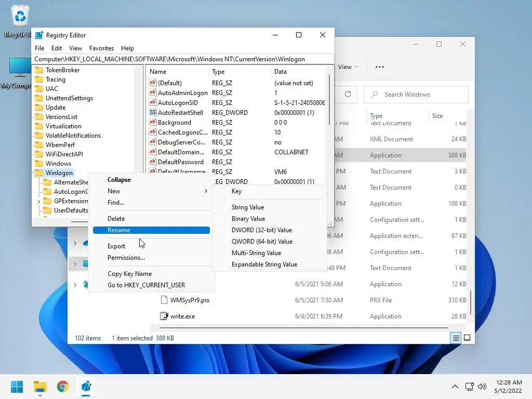This screenshot has width=532, height=399.
Task: Select the UnattendSettings key
Action: (x=69, y=98)
